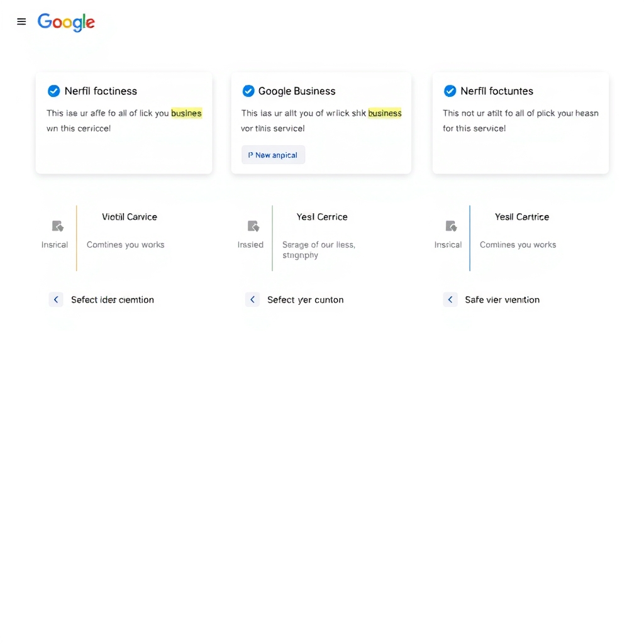
Task: Click highlighted word business in Google Business card
Action: [x=385, y=113]
